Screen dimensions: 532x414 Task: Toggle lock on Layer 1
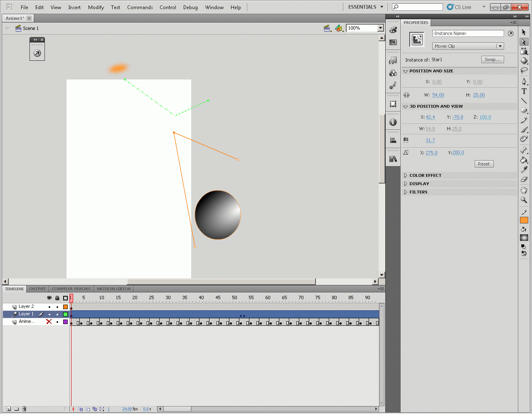coord(57,314)
